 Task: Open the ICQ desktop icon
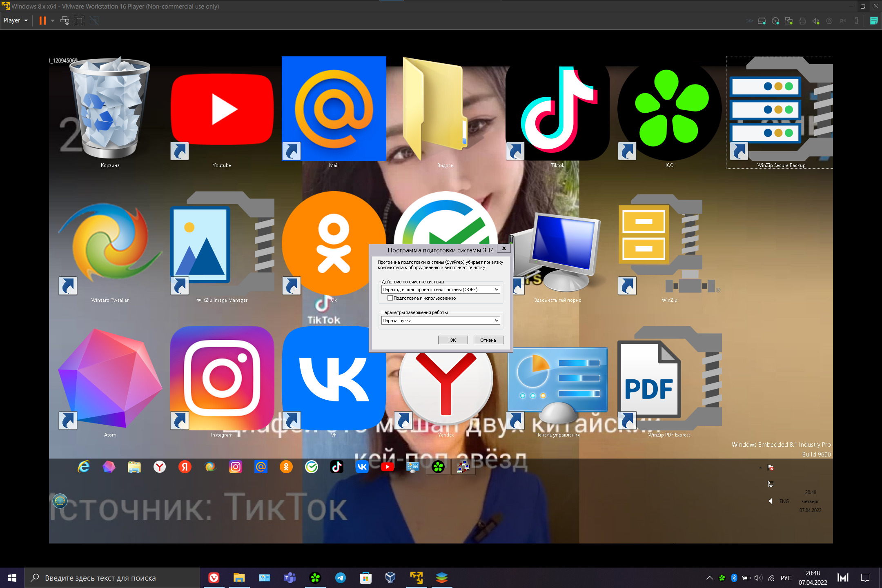(x=669, y=109)
